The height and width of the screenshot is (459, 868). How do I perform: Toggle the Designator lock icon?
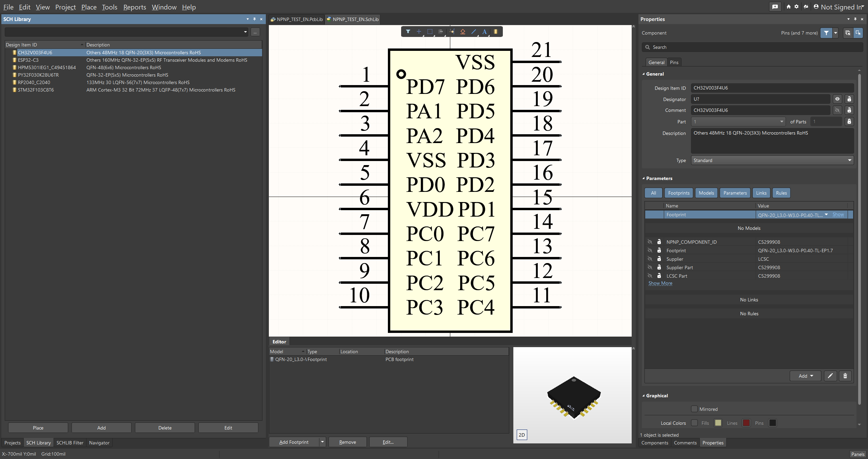[849, 99]
